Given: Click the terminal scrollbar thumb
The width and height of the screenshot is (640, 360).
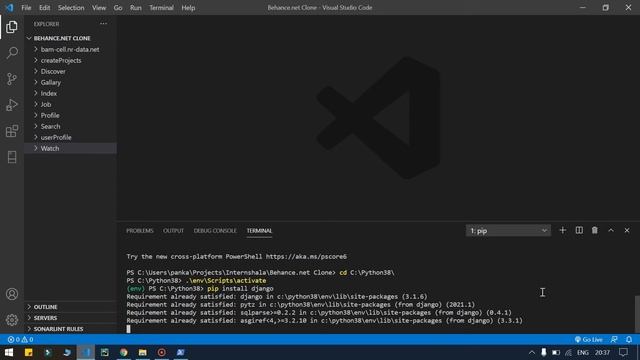Looking at the screenshot, I should [x=637, y=314].
